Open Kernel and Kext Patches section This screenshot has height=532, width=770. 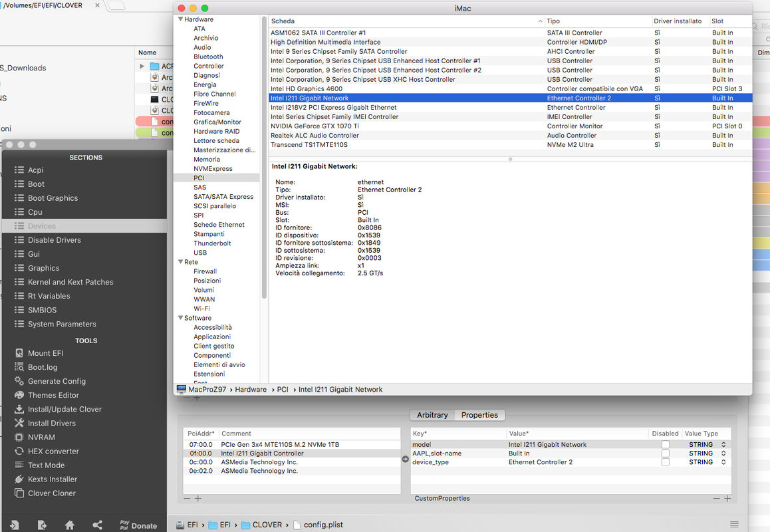coord(70,282)
